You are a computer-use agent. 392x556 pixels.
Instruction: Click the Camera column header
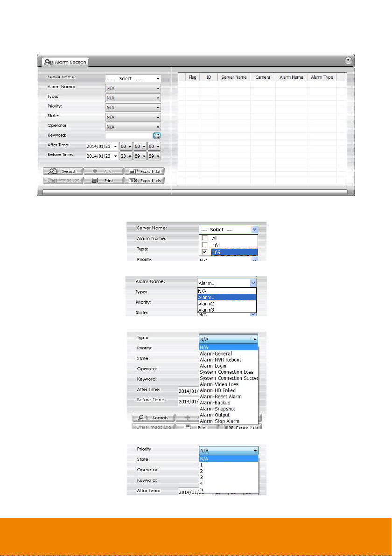coord(263,77)
